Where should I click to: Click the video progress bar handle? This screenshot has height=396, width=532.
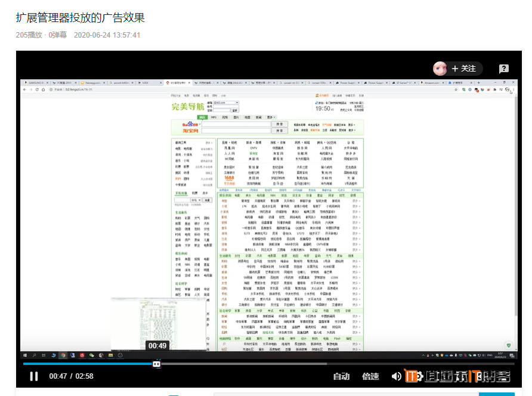coord(156,364)
